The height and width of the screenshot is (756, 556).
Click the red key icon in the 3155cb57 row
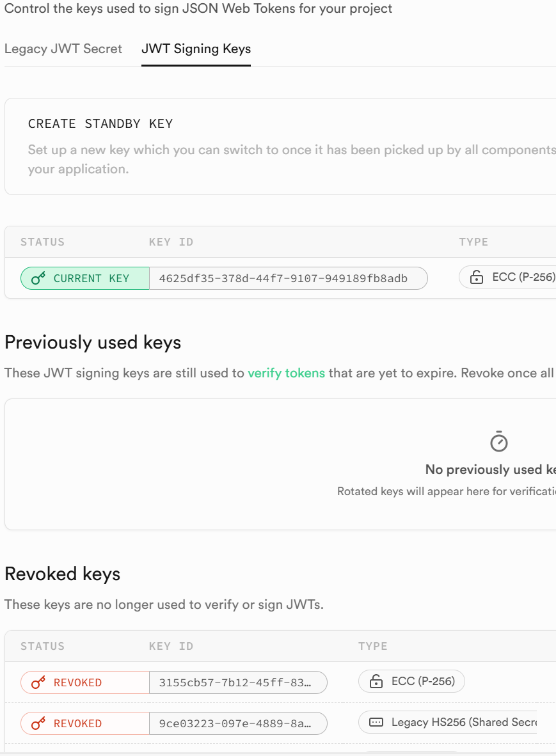tap(38, 682)
